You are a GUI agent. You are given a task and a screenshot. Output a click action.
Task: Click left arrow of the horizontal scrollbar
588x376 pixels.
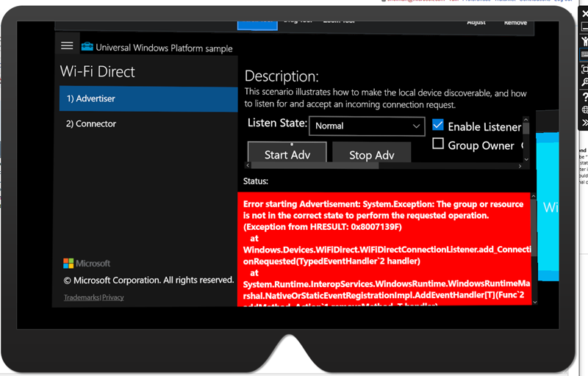pos(248,165)
